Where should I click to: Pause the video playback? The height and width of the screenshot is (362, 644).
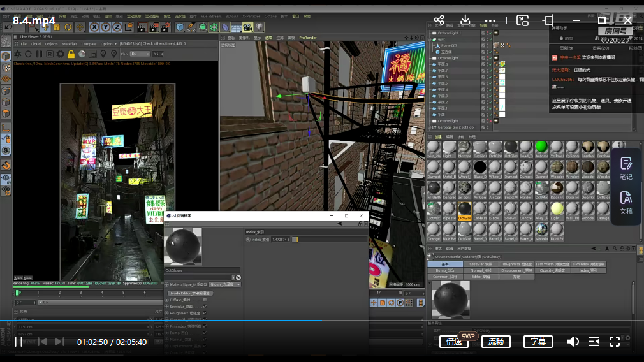[x=18, y=342]
